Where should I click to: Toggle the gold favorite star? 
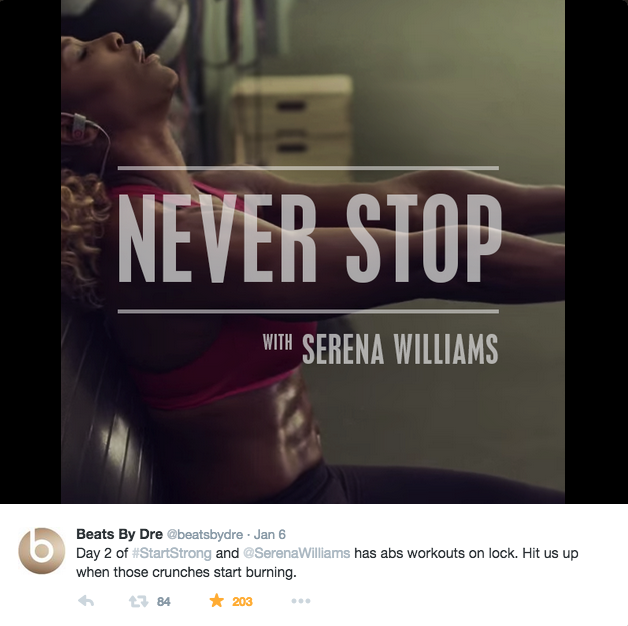click(x=217, y=600)
